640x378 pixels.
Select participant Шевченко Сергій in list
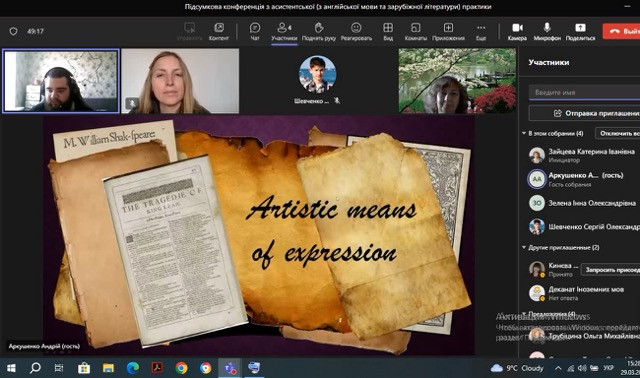coord(584,227)
